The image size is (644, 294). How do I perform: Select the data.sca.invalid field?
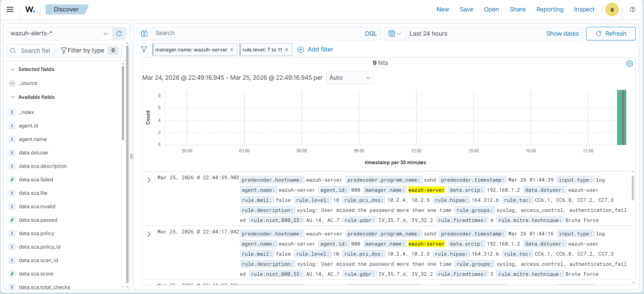pos(37,207)
